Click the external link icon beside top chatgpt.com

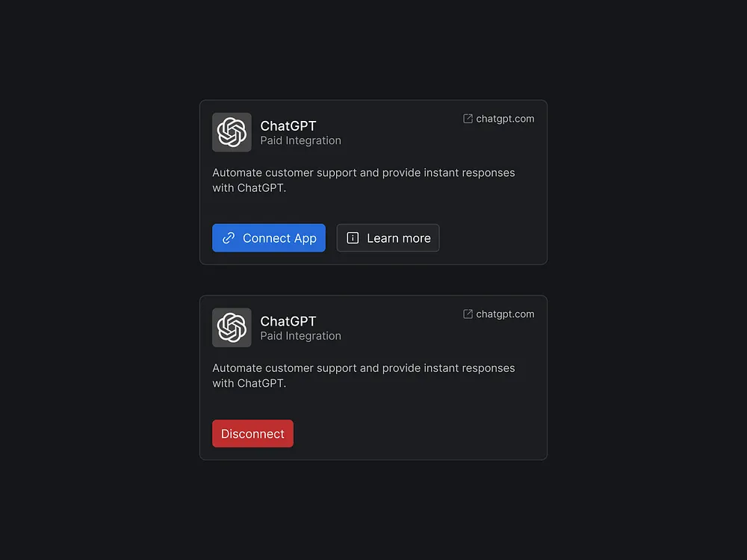[x=467, y=118]
